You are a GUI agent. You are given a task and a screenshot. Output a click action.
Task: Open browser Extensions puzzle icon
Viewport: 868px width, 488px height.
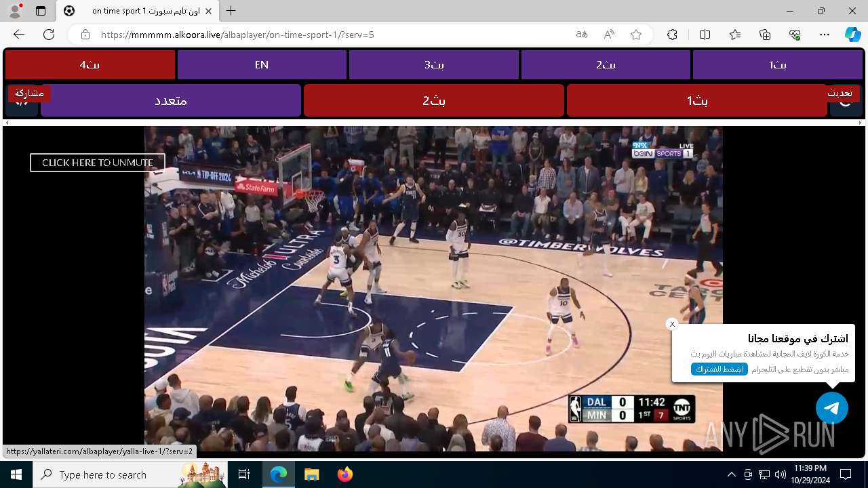[x=672, y=35]
